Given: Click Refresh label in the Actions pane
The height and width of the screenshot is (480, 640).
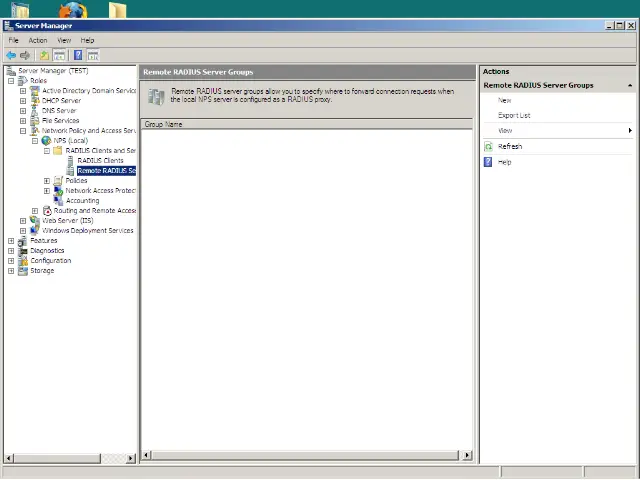Looking at the screenshot, I should coord(510,147).
